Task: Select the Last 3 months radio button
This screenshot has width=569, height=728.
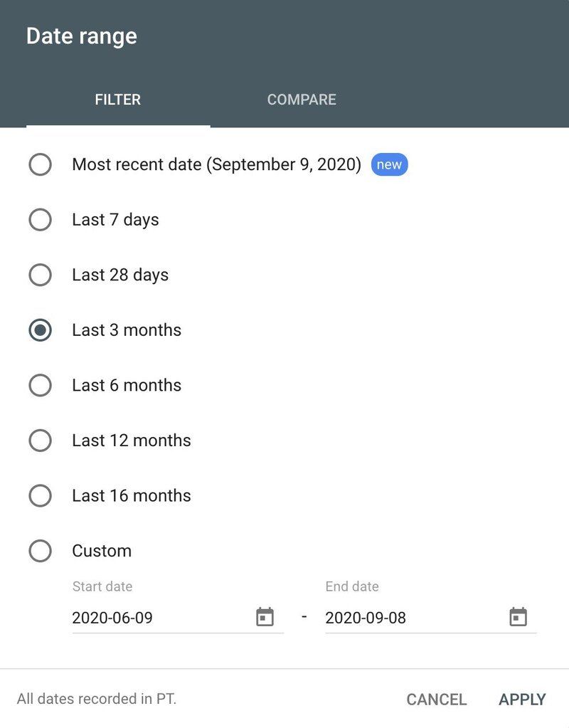Action: click(x=41, y=330)
